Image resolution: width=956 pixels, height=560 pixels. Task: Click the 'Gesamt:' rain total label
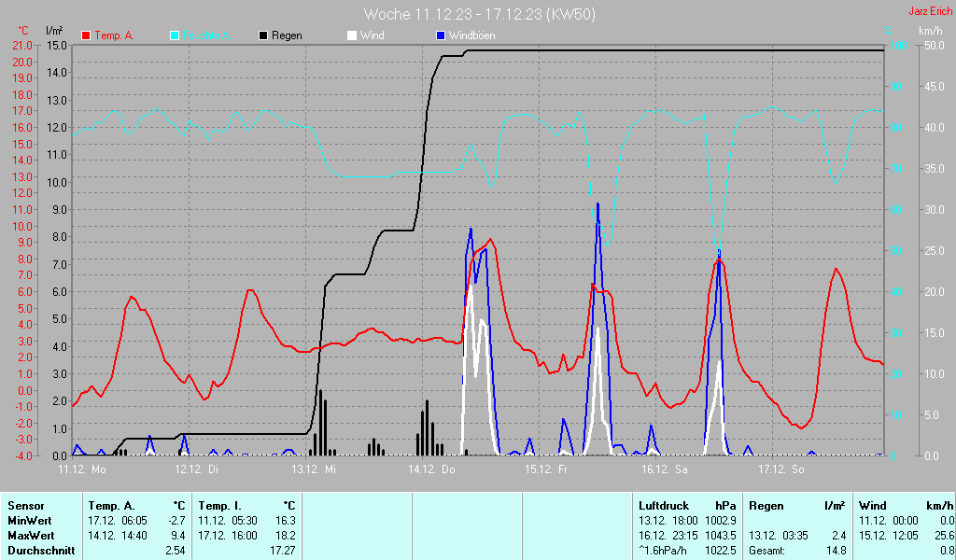point(766,551)
